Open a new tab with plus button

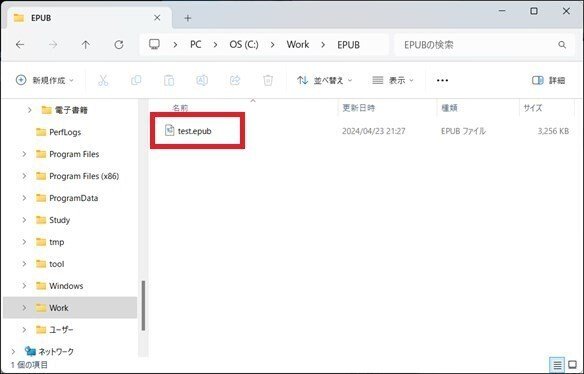click(x=188, y=18)
